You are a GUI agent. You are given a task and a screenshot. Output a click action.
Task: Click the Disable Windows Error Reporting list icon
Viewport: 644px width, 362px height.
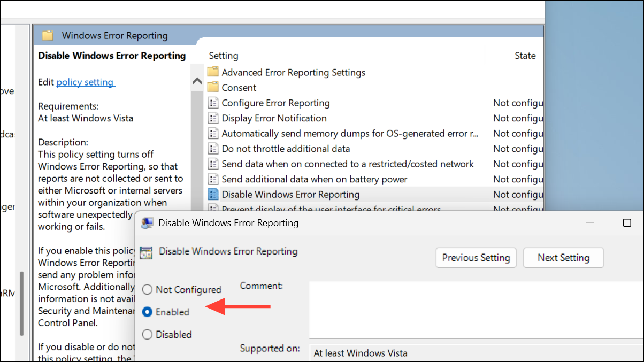click(x=213, y=195)
